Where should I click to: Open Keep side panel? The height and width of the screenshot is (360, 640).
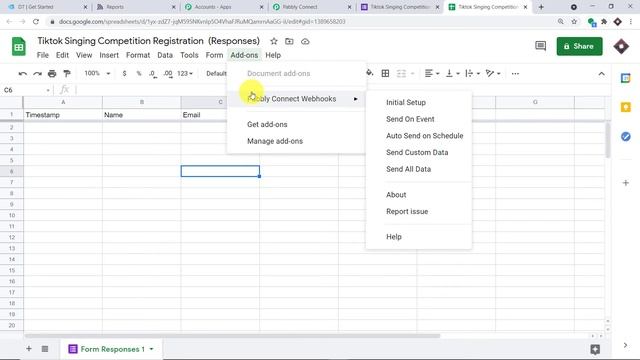(x=625, y=107)
